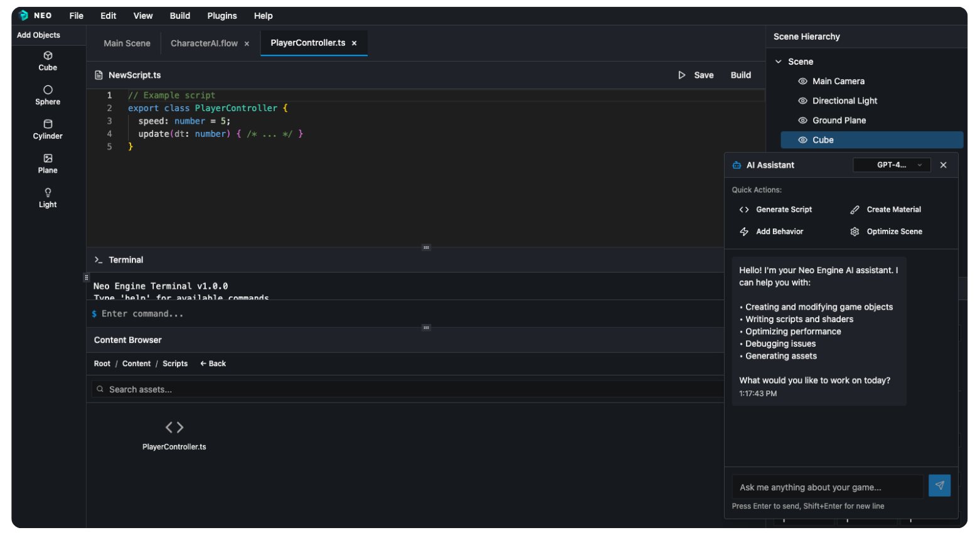Click the NewScript.ts file icon

coord(99,75)
